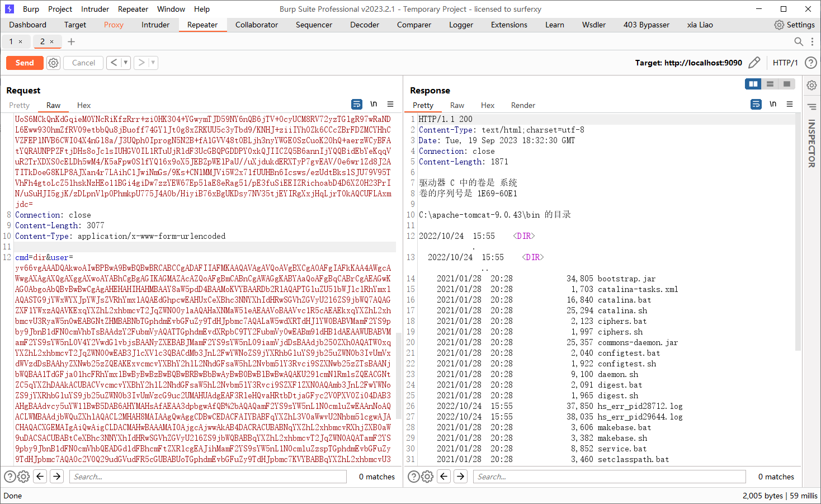The width and height of the screenshot is (821, 504).
Task: Switch Request view to Hex
Action: point(84,105)
